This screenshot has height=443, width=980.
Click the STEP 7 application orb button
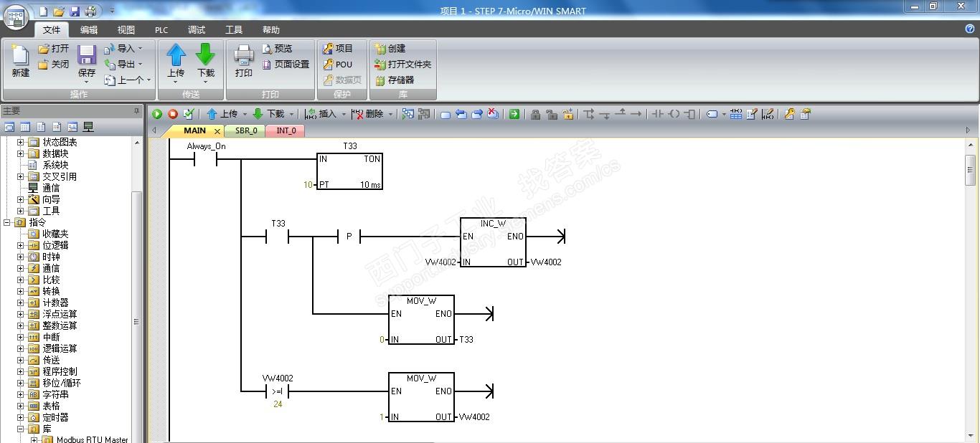17,16
